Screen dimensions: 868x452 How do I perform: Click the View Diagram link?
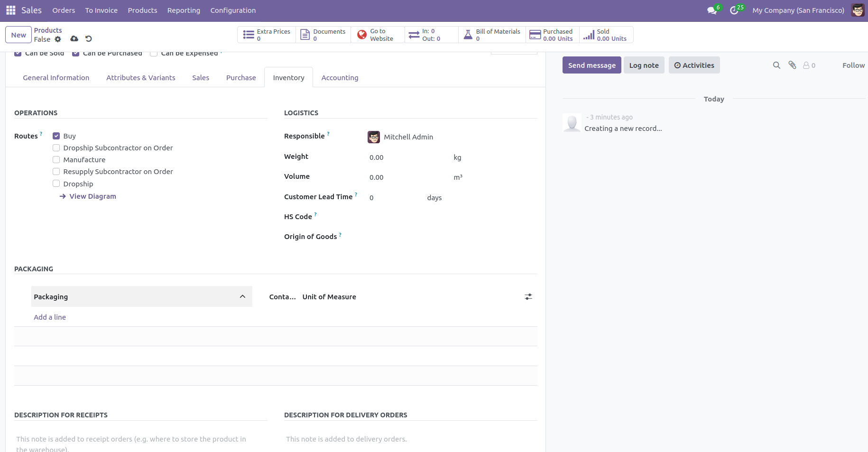point(92,196)
